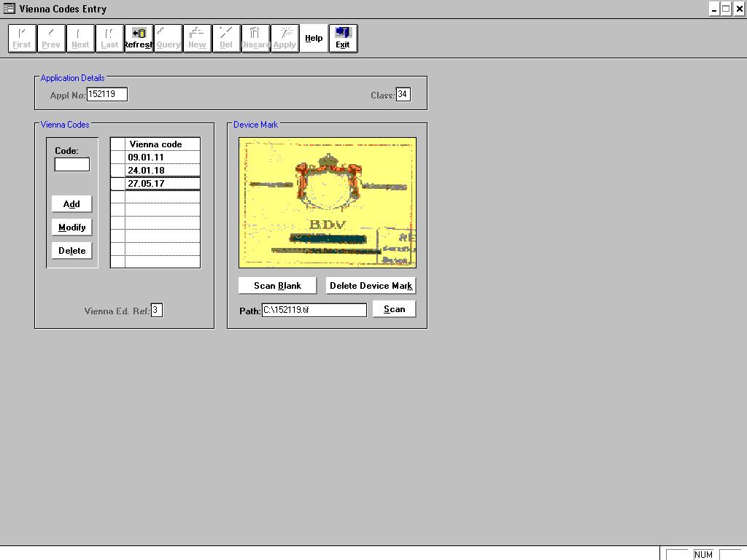Viewport: 747px width, 560px height.
Task: Click the First record toolbar icon
Action: (22, 38)
